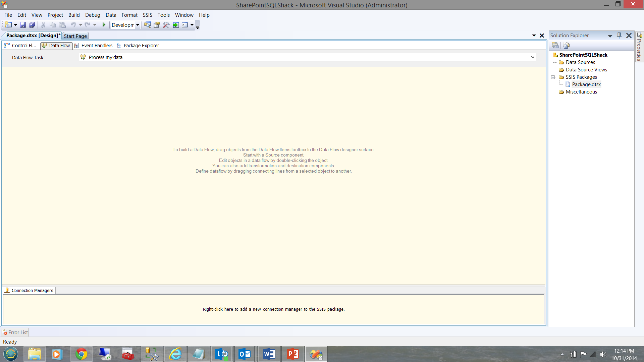The width and height of the screenshot is (644, 362).
Task: Open the Data Flow Task dropdown
Action: pos(532,57)
